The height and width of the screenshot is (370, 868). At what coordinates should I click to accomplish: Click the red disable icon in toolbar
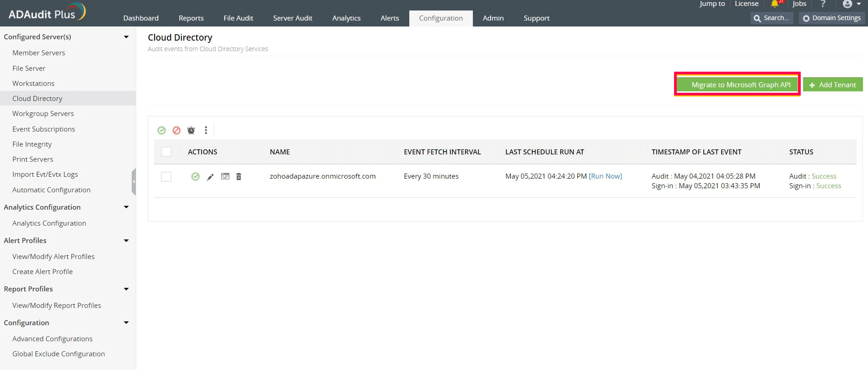[x=177, y=131]
